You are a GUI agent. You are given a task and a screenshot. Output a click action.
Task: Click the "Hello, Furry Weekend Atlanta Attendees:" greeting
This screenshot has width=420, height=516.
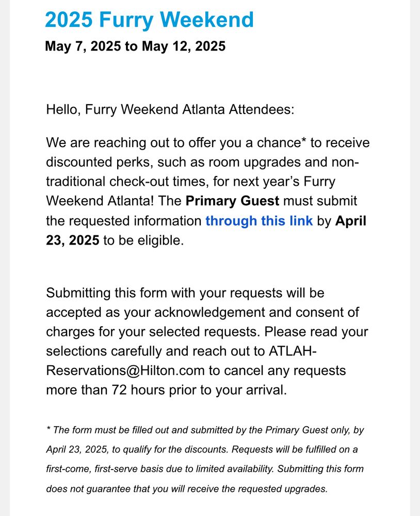click(170, 109)
